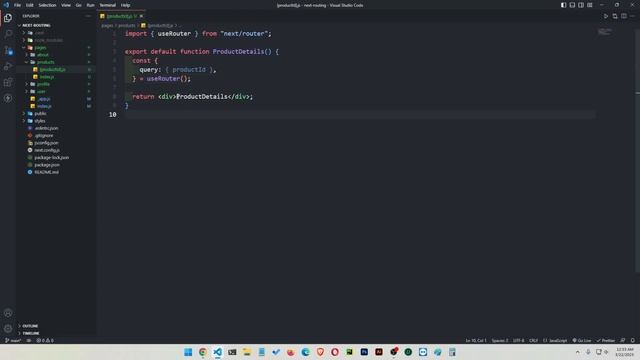This screenshot has width=640, height=360.
Task: Open the File menu
Action: 17,5
